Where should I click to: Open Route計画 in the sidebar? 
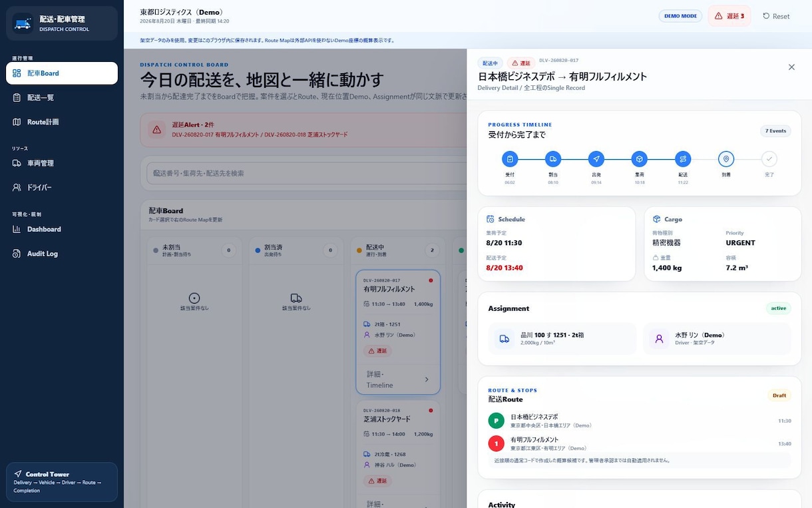pos(62,122)
